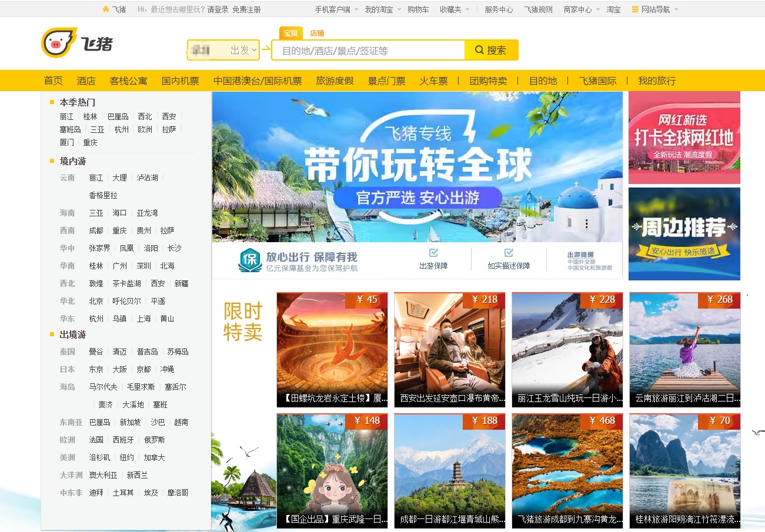This screenshot has height=532, width=765.
Task: Open the ¥188 成都都江堰青城山 deal
Action: 450,471
